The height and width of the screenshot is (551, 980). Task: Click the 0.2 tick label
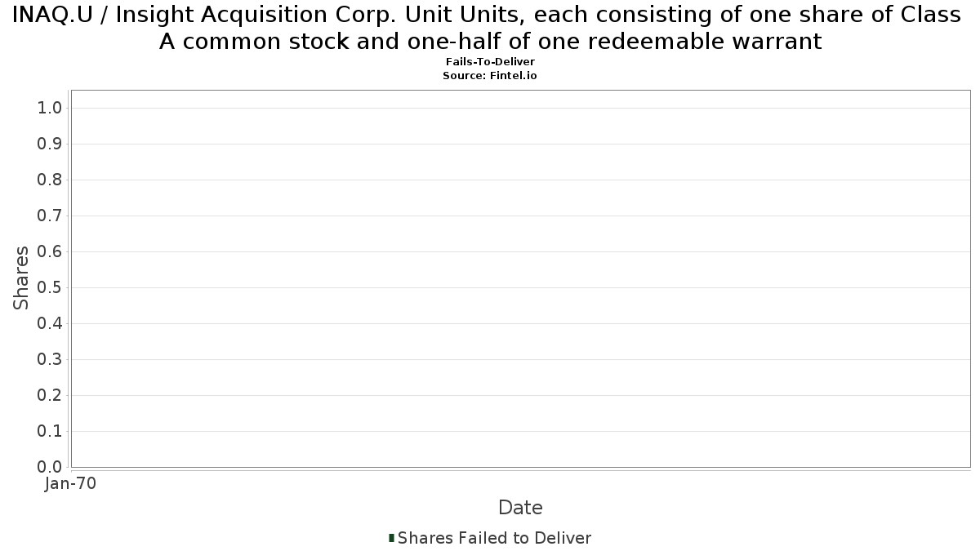tap(51, 395)
